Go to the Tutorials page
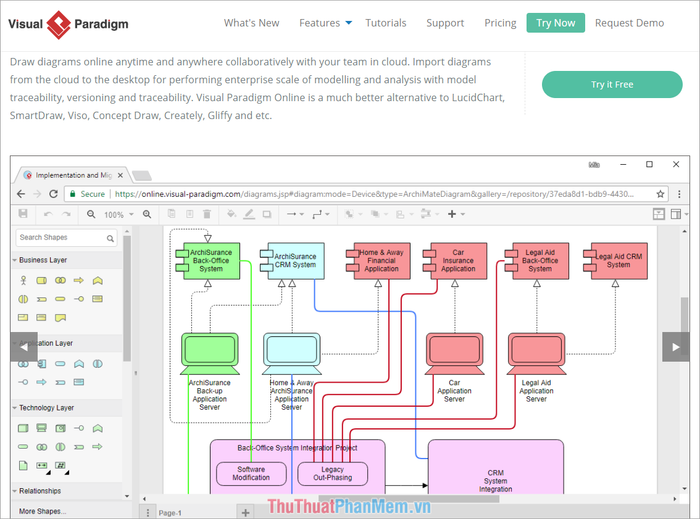700x519 pixels. point(386,23)
